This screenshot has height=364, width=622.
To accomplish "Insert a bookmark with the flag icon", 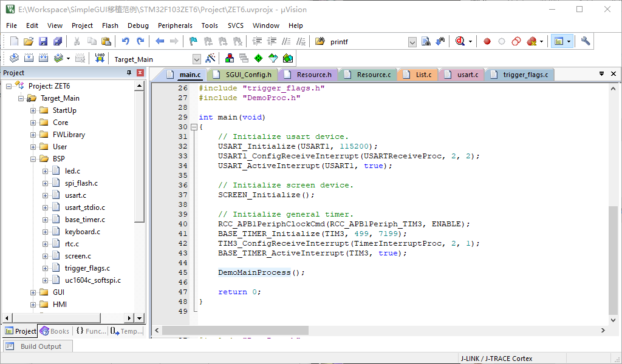I will (193, 41).
